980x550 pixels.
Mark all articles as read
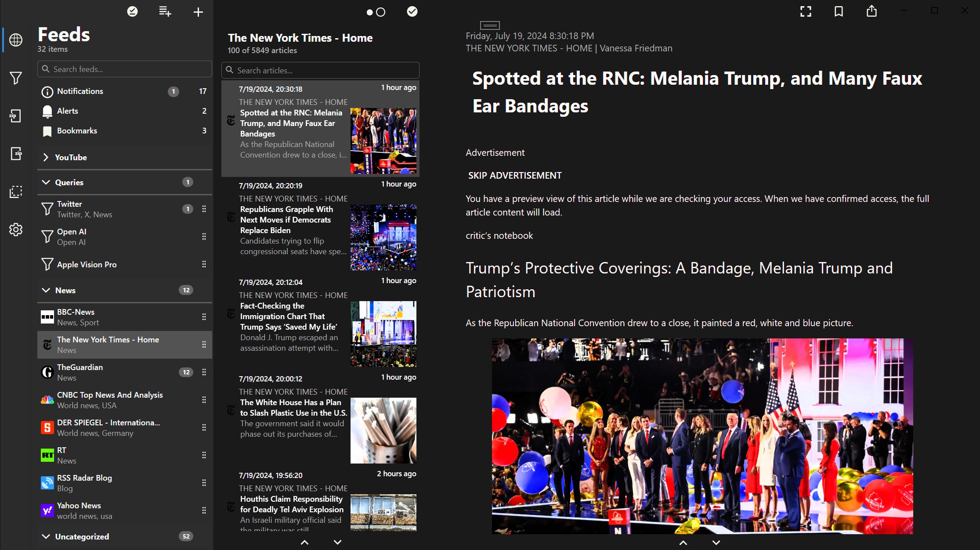click(412, 12)
